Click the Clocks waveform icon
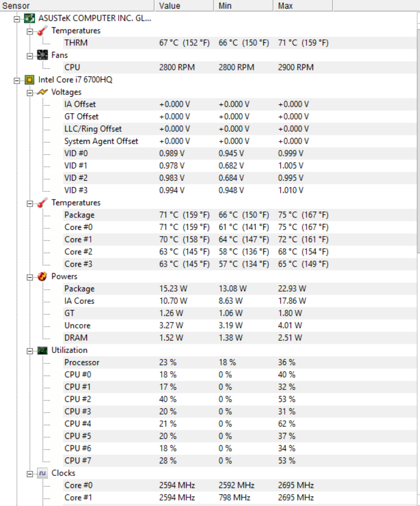 click(x=43, y=473)
